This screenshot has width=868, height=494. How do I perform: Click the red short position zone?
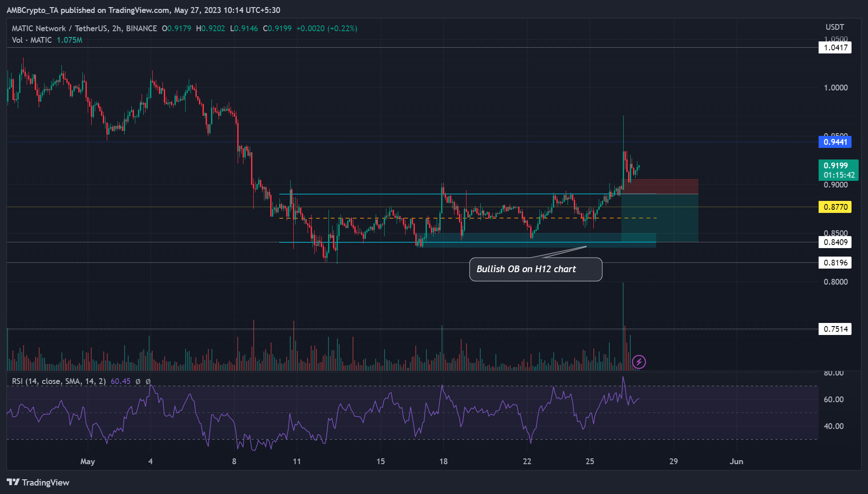[660, 186]
